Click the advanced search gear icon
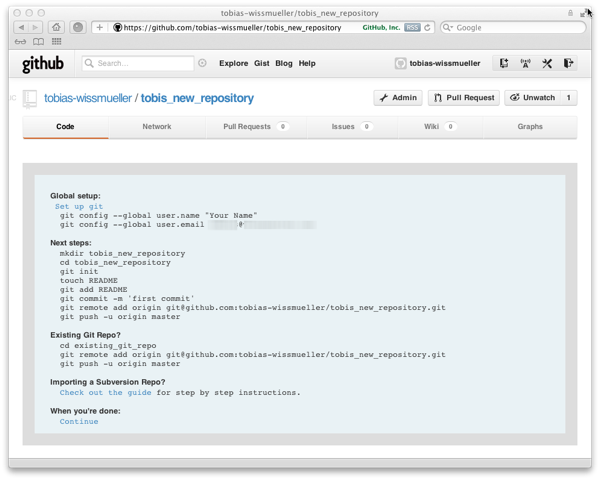Viewport: 600px width, 480px height. click(203, 63)
